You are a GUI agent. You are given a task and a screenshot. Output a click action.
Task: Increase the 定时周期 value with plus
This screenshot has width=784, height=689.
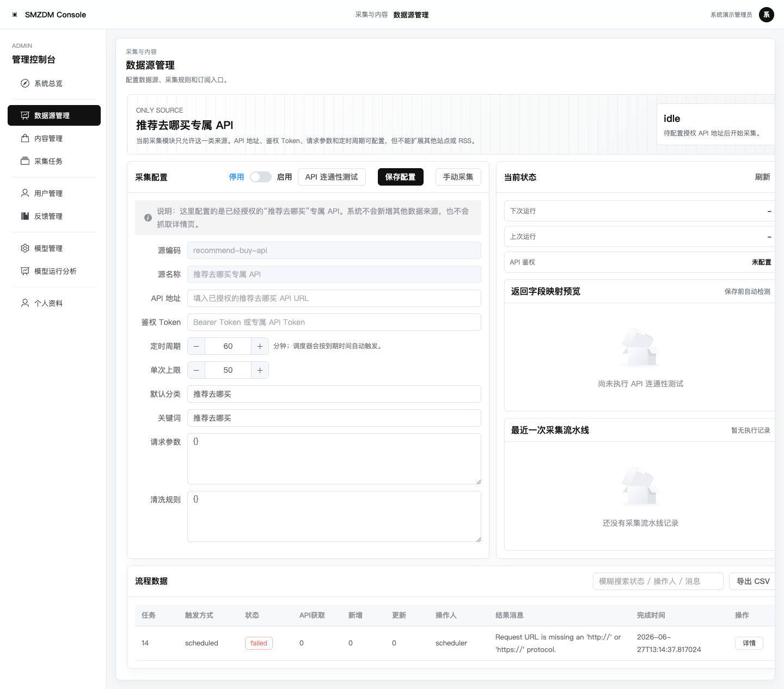[260, 346]
